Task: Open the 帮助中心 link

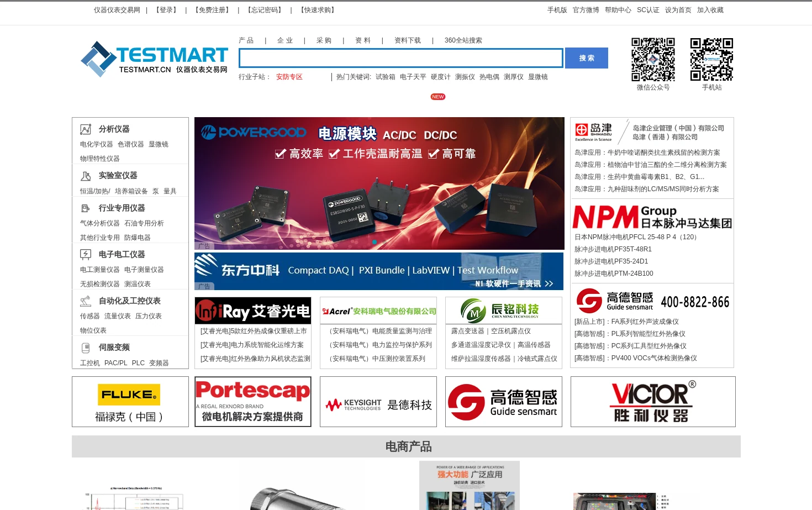Action: (x=618, y=10)
